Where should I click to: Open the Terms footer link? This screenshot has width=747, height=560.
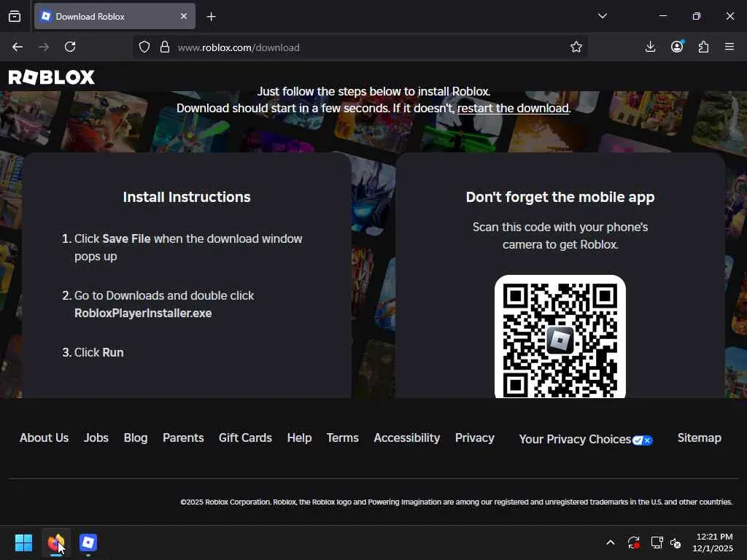tap(343, 437)
